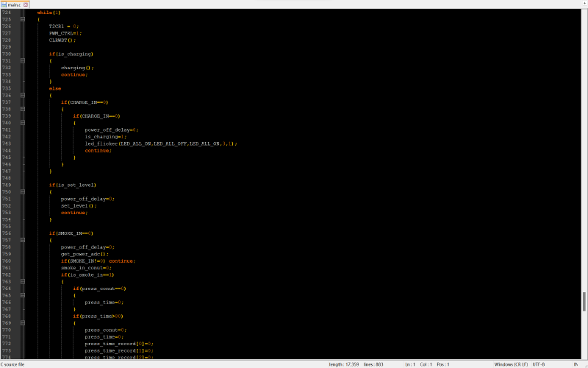
Task: Click the 'Pos : 1' status field
Action: point(443,364)
